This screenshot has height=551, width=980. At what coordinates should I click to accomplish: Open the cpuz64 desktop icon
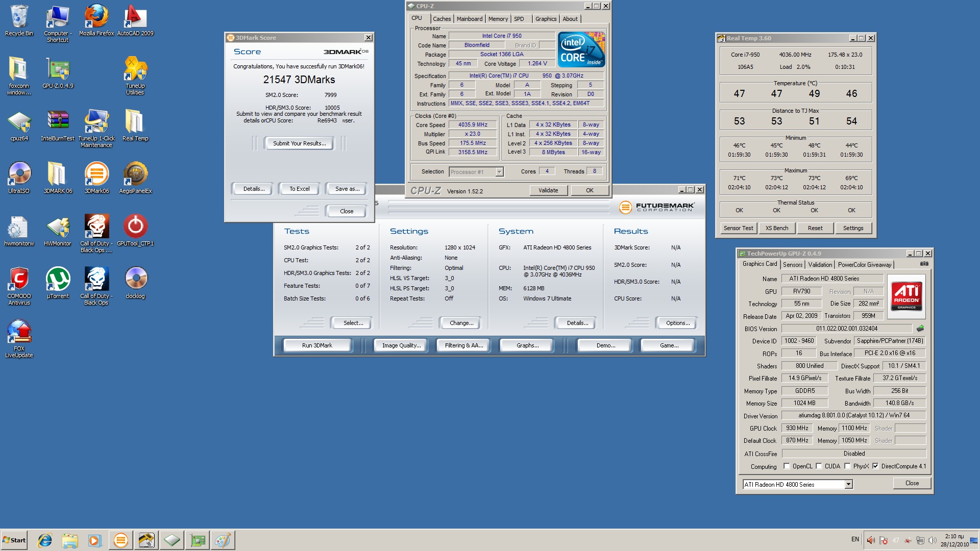pos(19,126)
